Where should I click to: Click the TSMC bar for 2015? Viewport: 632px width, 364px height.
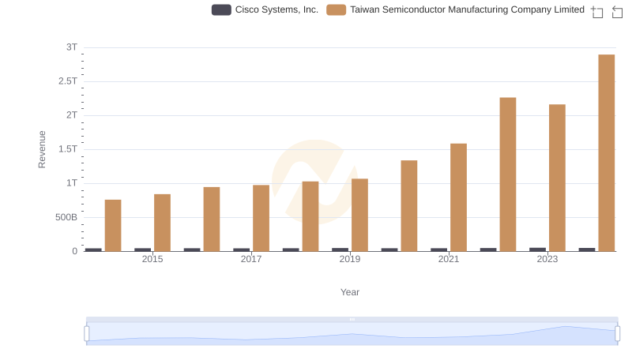(x=163, y=223)
